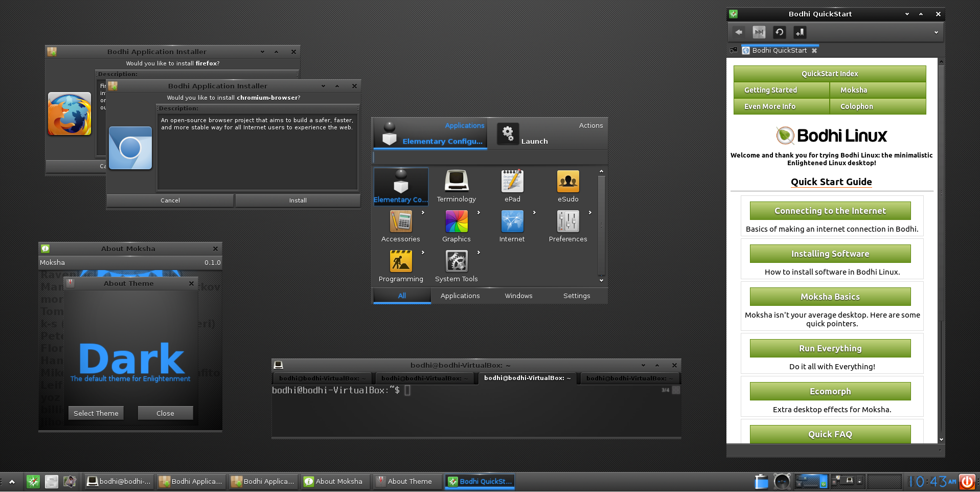Screen dimensions: 980x492
Task: Select the All tab in Everything launcher
Action: (x=402, y=296)
